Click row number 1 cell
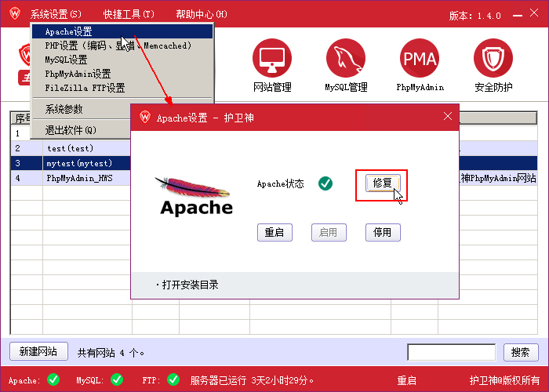 pyautogui.click(x=21, y=133)
